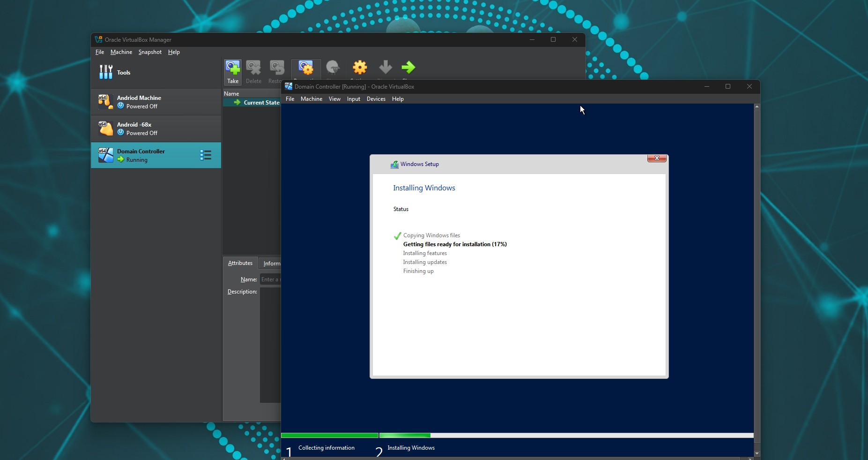Open Machine menu in VirtualBox Manager
The width and height of the screenshot is (868, 460).
click(x=121, y=52)
